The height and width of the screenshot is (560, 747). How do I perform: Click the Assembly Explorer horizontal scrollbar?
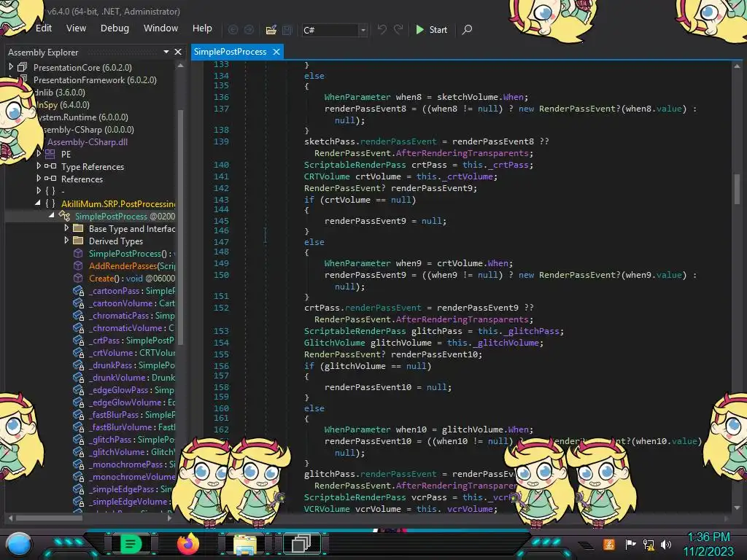click(49, 518)
